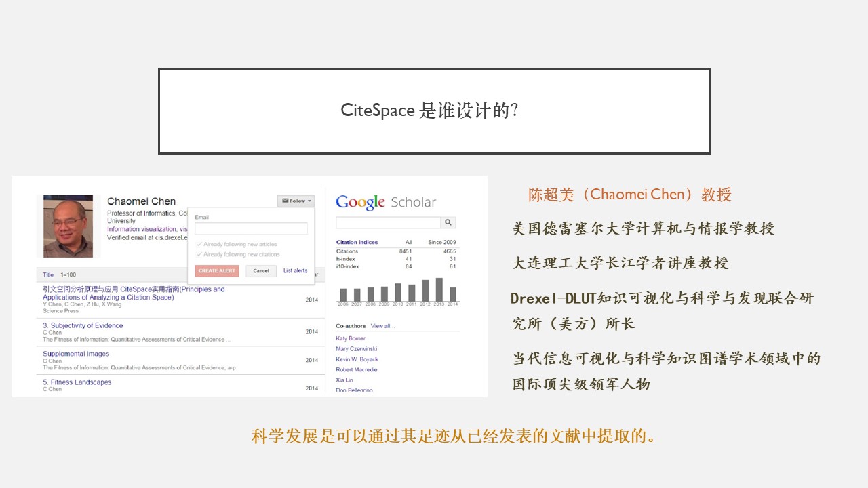Click the text starting 'Drexel-DLUT知识可视化'
The height and width of the screenshot is (488, 868).
click(663, 310)
